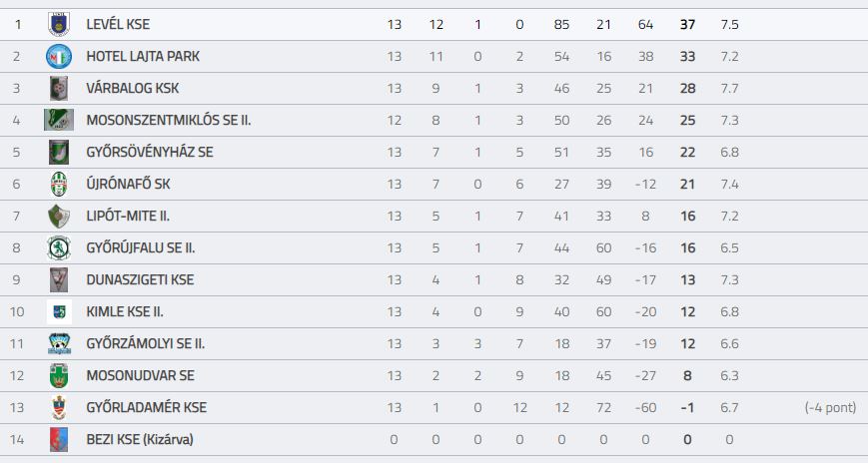Click the Győrladamér KSE coat of arms
Image resolution: width=868 pixels, height=463 pixels.
click(59, 408)
